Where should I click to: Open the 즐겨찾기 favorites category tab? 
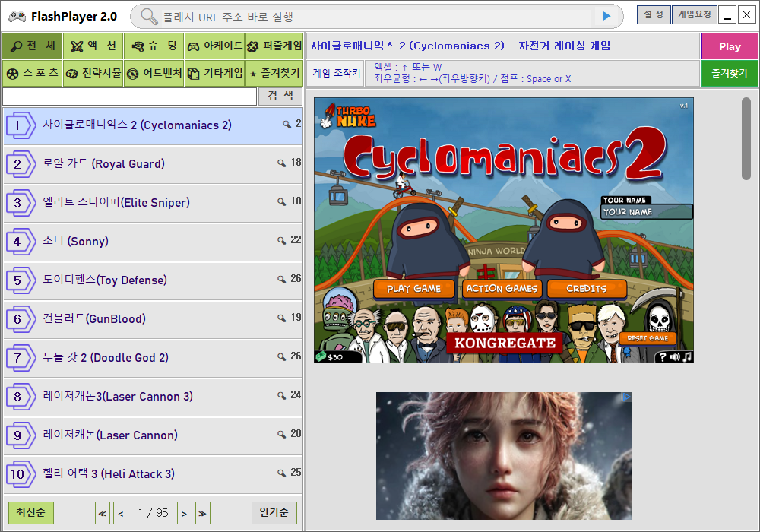pyautogui.click(x=274, y=73)
